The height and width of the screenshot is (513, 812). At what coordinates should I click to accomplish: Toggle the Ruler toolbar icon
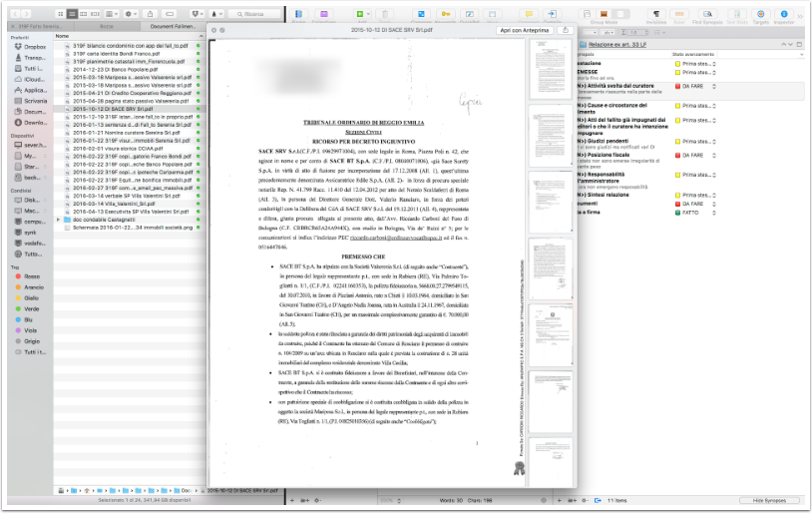[x=679, y=15]
